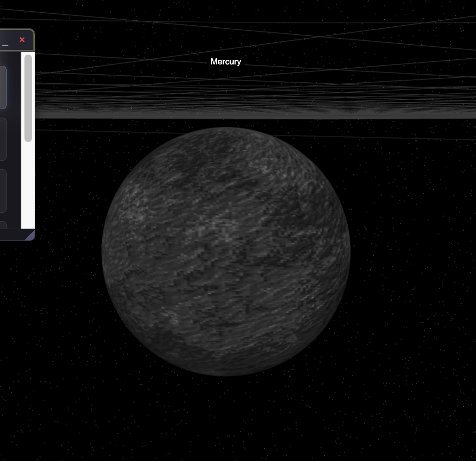Select the second card in the panel
476x461 pixels.
point(2,139)
